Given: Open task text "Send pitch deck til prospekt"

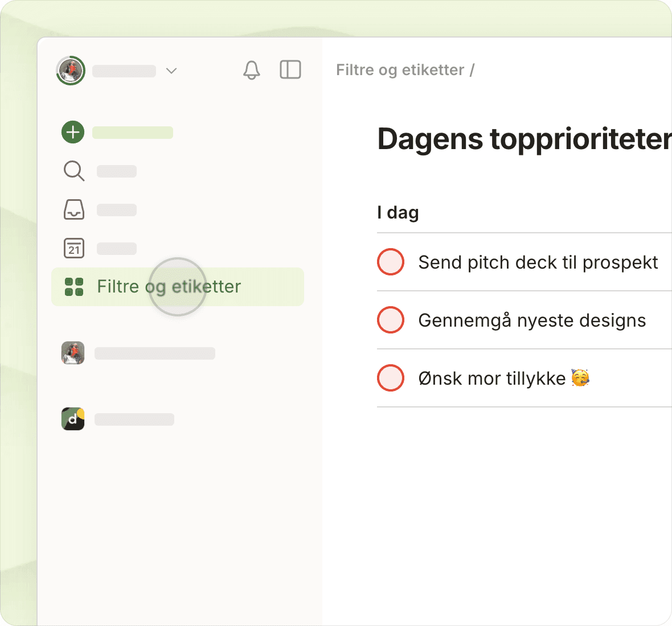Looking at the screenshot, I should (x=538, y=262).
